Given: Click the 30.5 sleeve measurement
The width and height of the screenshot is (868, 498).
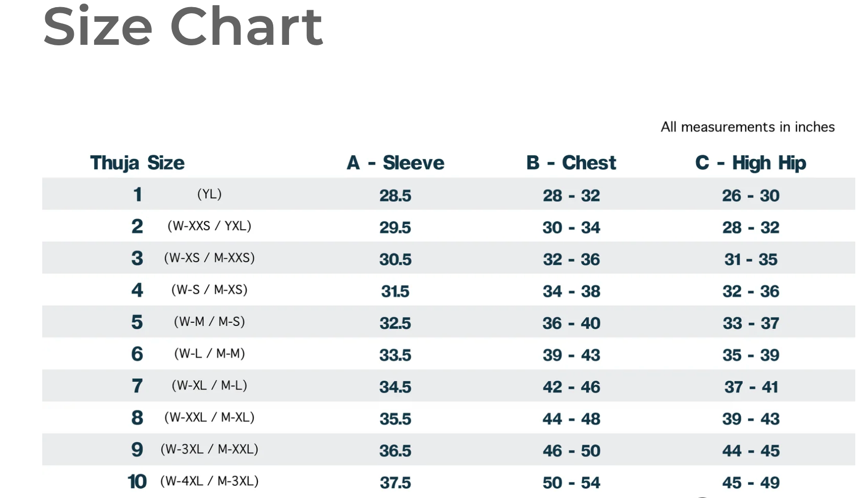Looking at the screenshot, I should 395,260.
